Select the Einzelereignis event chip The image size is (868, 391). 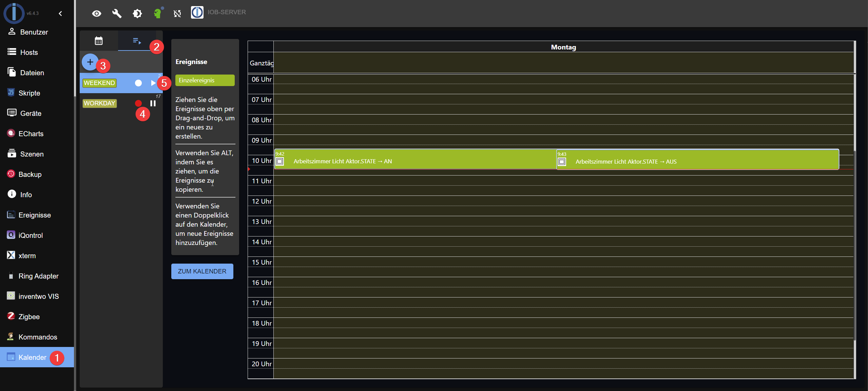pyautogui.click(x=205, y=80)
